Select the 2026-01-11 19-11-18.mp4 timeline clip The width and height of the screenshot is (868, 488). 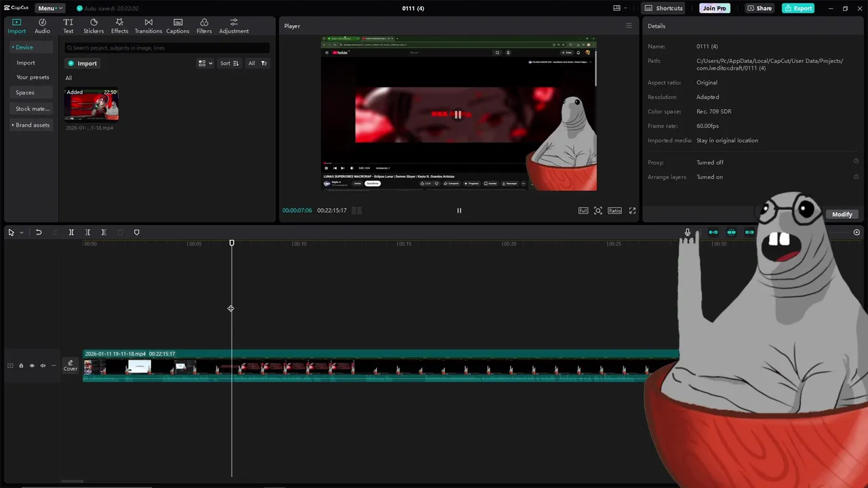(x=380, y=366)
